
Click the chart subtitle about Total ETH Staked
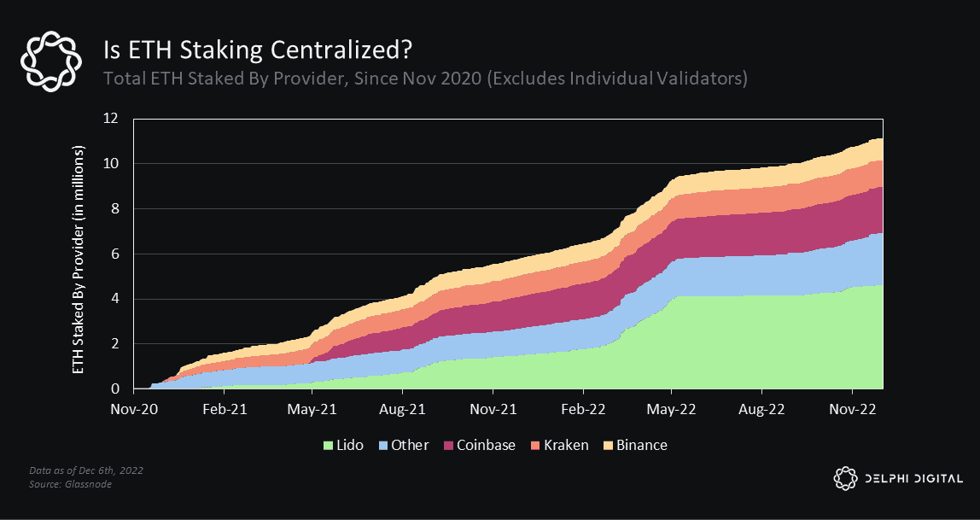pyautogui.click(x=425, y=79)
